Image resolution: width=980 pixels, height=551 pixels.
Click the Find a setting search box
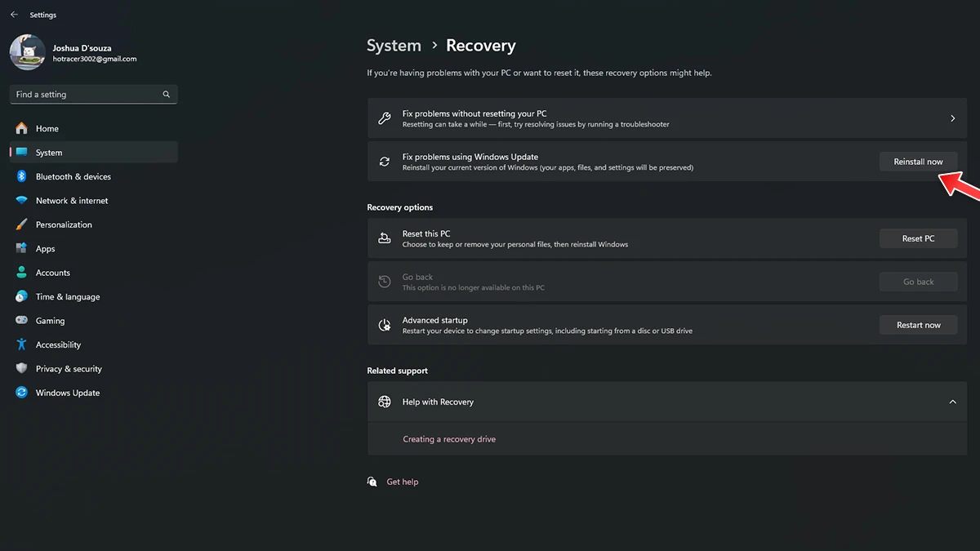[x=93, y=95]
